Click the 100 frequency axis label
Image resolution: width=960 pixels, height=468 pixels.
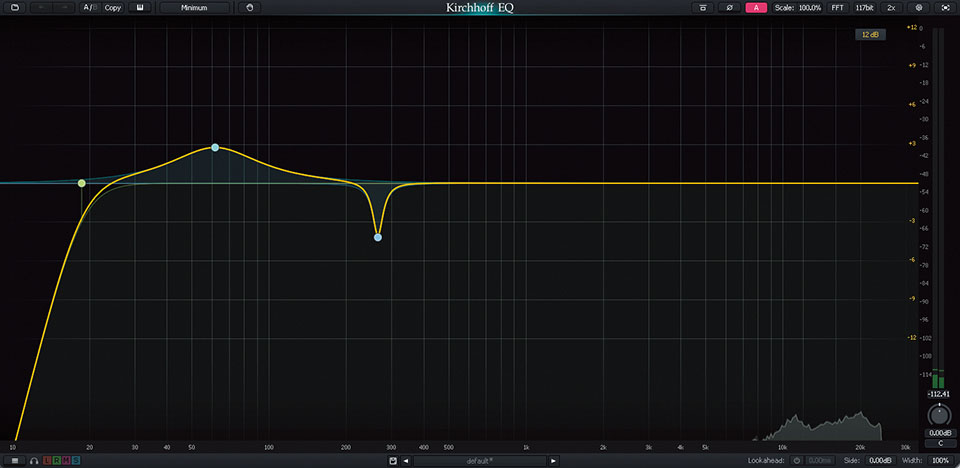click(268, 447)
